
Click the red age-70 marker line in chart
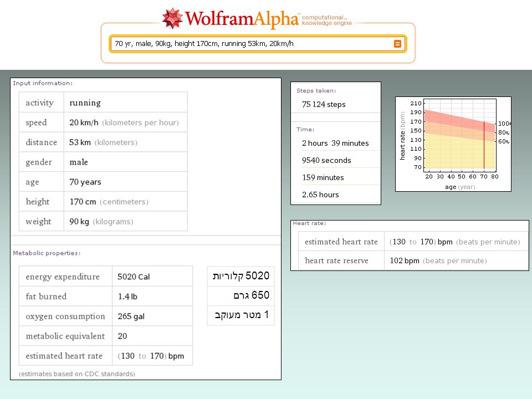click(x=484, y=145)
